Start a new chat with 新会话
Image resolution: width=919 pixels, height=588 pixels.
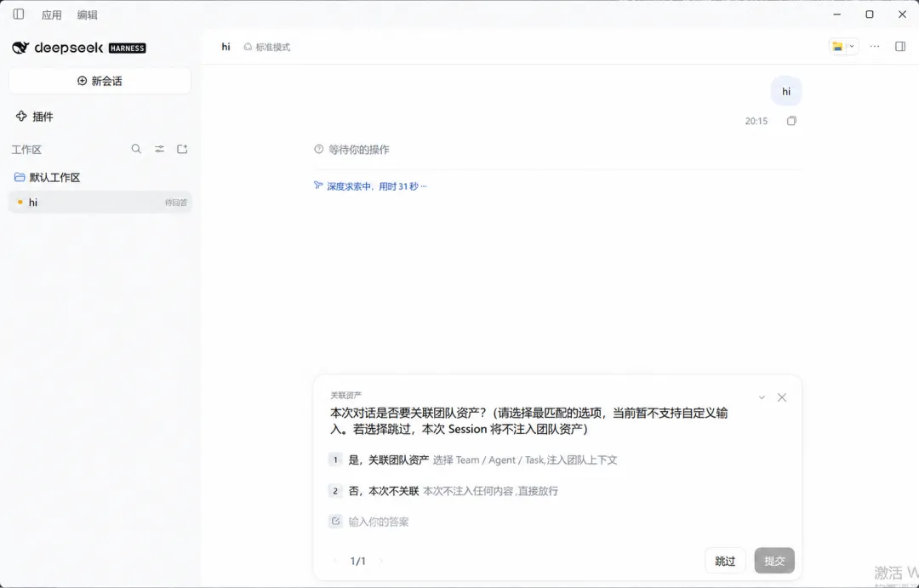click(100, 81)
